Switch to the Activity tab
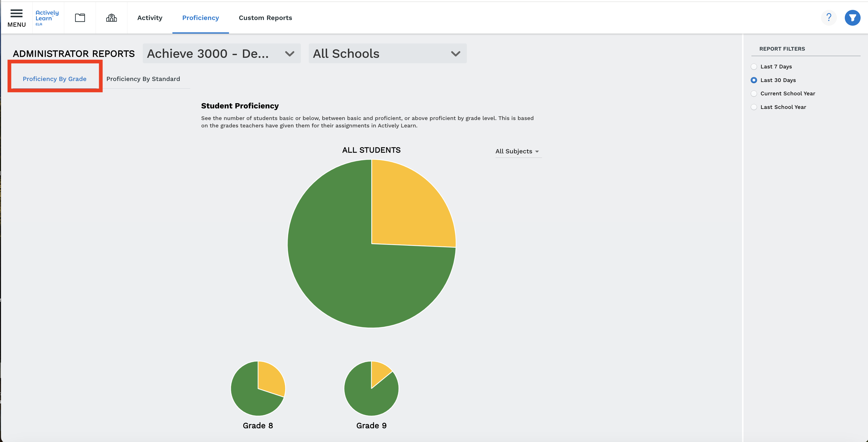868x442 pixels. click(150, 18)
